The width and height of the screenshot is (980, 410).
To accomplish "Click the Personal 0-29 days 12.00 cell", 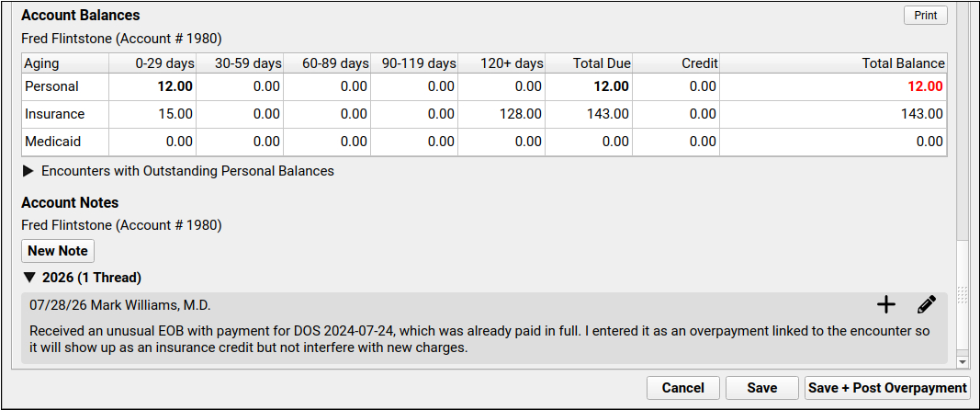I will pos(152,87).
